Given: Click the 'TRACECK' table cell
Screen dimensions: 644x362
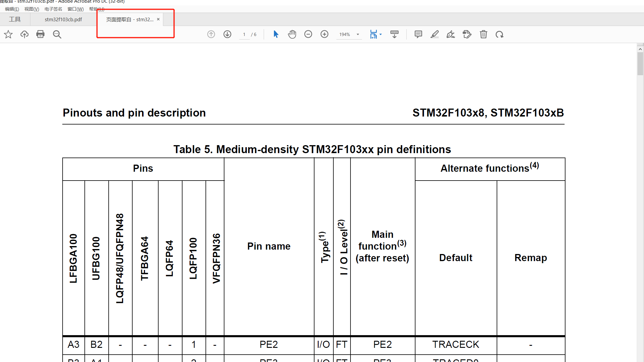Looking at the screenshot, I should pos(456,345).
